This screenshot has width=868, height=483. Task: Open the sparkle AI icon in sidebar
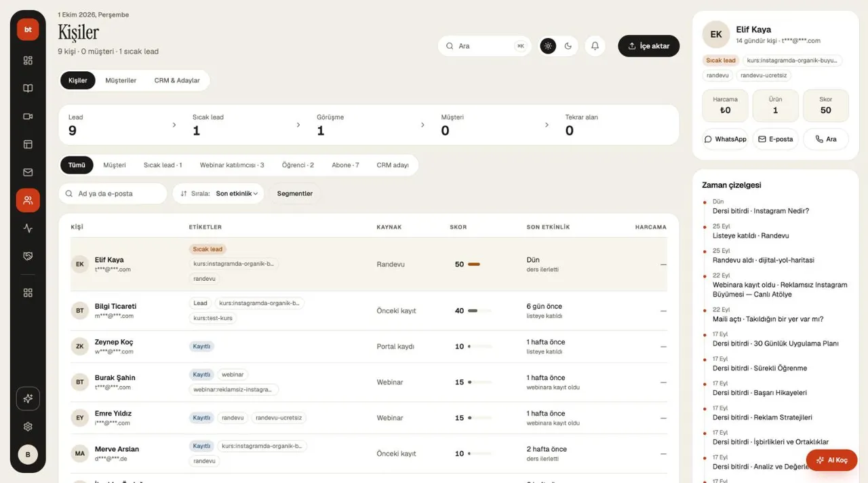[x=28, y=399]
